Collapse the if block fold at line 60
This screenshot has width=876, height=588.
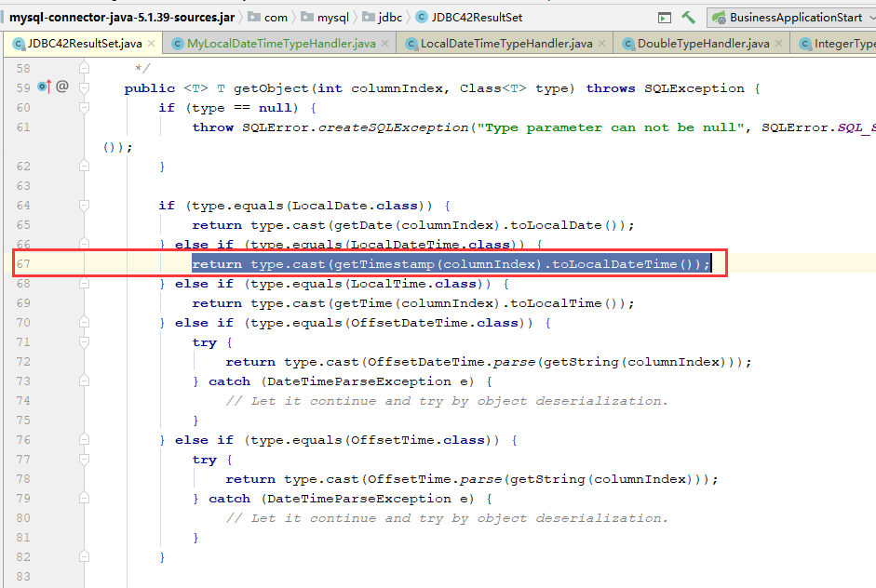coord(84,107)
